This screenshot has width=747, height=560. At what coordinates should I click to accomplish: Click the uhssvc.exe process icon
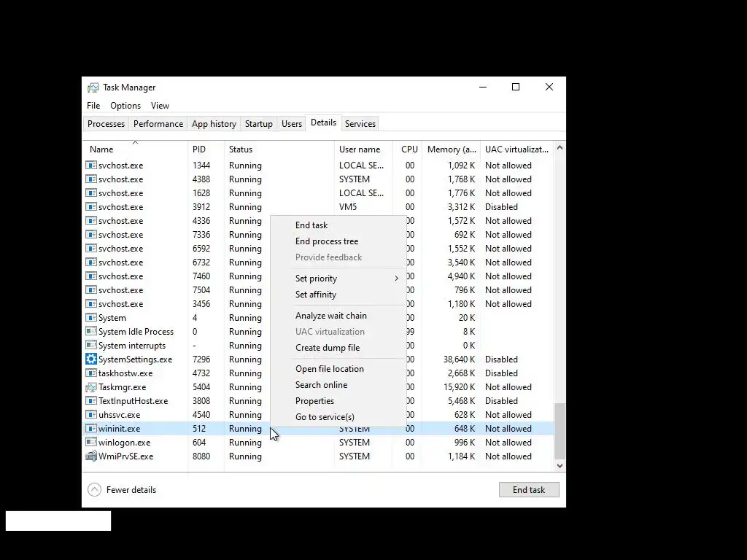91,415
